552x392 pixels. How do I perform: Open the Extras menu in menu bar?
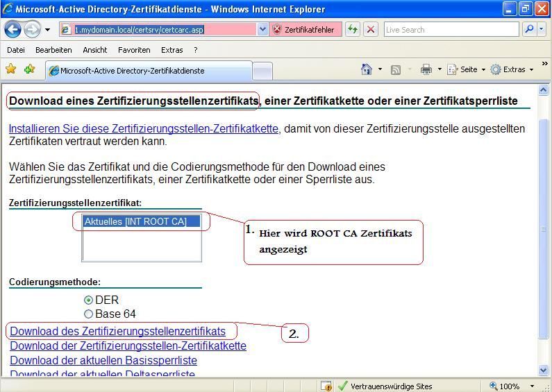[x=172, y=50]
